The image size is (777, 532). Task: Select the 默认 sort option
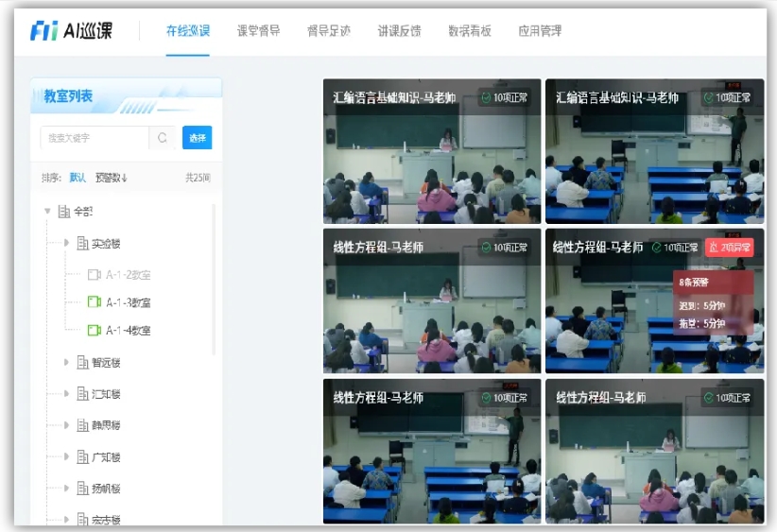pos(78,178)
